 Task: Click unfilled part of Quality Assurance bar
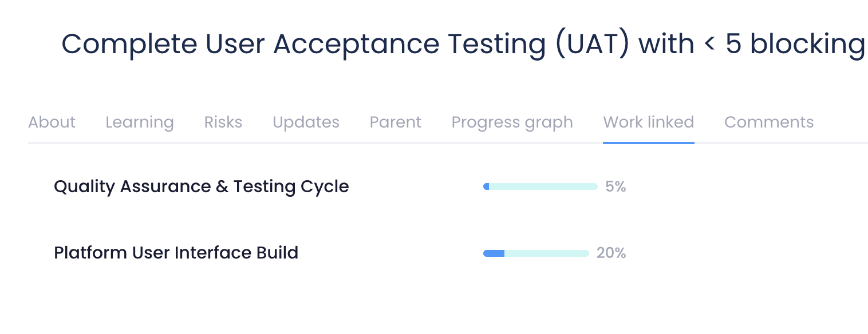pyautogui.click(x=544, y=186)
